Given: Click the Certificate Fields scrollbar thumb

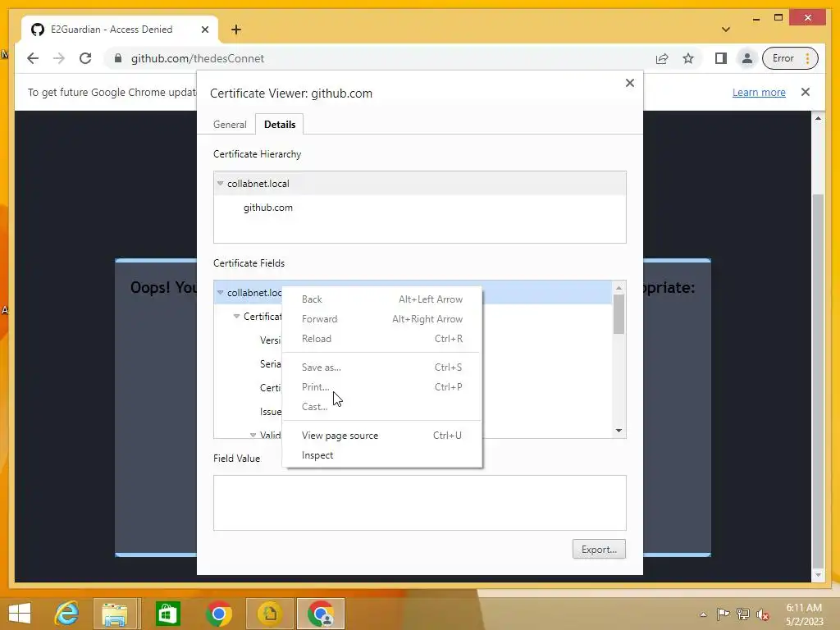Looking at the screenshot, I should 619,314.
